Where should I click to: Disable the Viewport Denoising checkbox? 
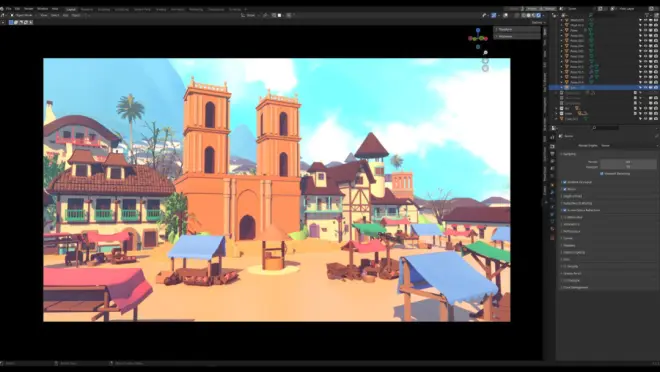click(601, 173)
